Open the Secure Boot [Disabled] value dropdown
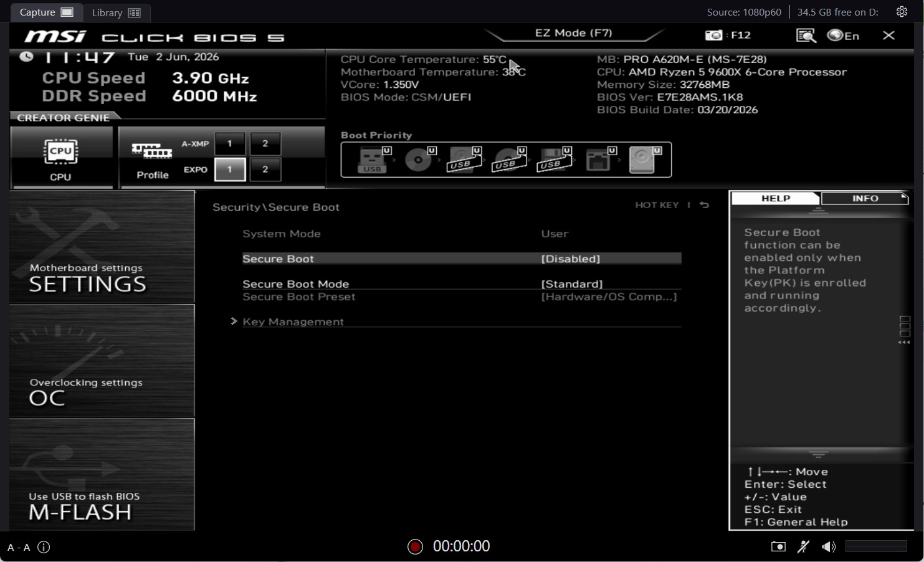This screenshot has height=562, width=924. point(571,259)
